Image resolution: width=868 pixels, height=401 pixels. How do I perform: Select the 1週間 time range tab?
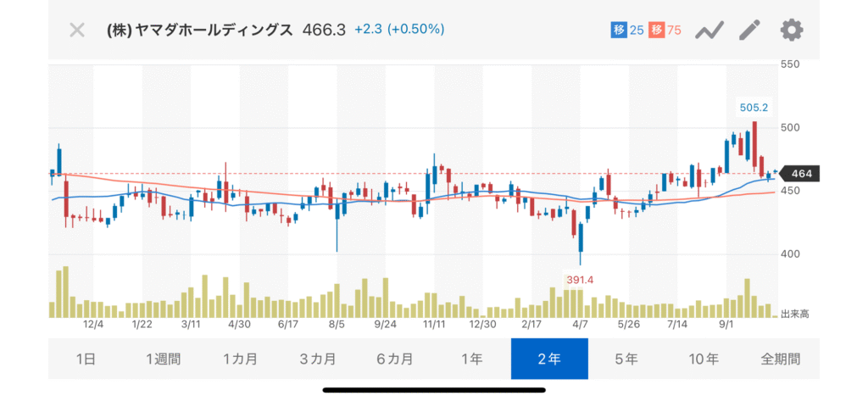(x=163, y=359)
